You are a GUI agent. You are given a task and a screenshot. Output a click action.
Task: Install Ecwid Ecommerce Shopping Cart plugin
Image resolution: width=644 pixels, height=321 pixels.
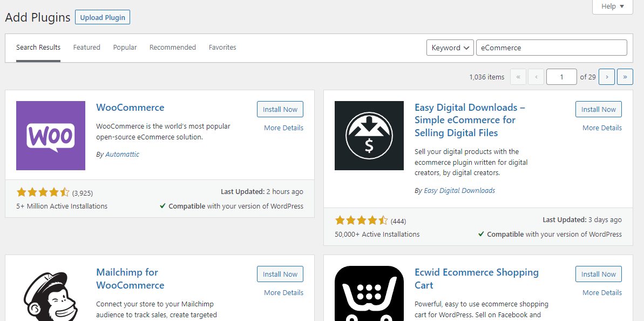pyautogui.click(x=599, y=274)
